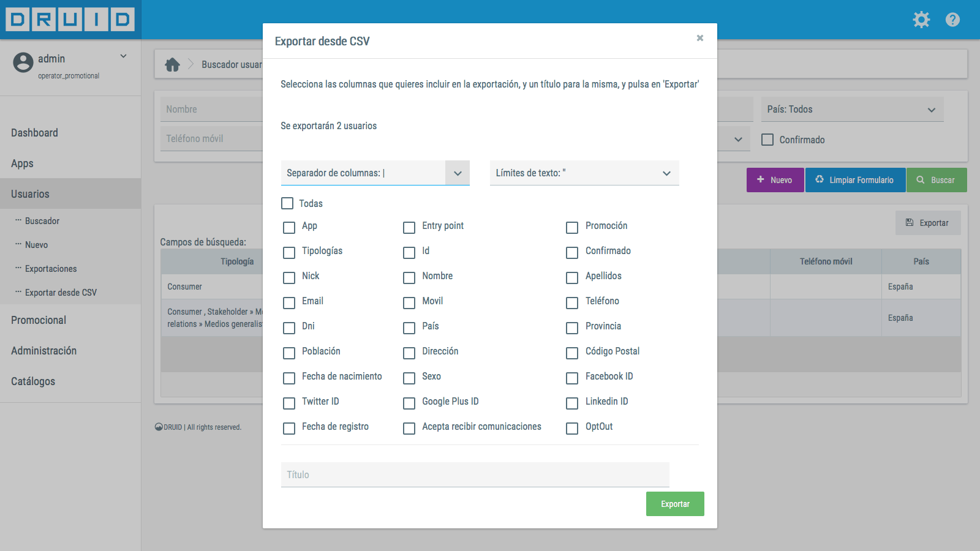This screenshot has height=551, width=980.
Task: Click the help question mark icon
Action: click(x=952, y=20)
